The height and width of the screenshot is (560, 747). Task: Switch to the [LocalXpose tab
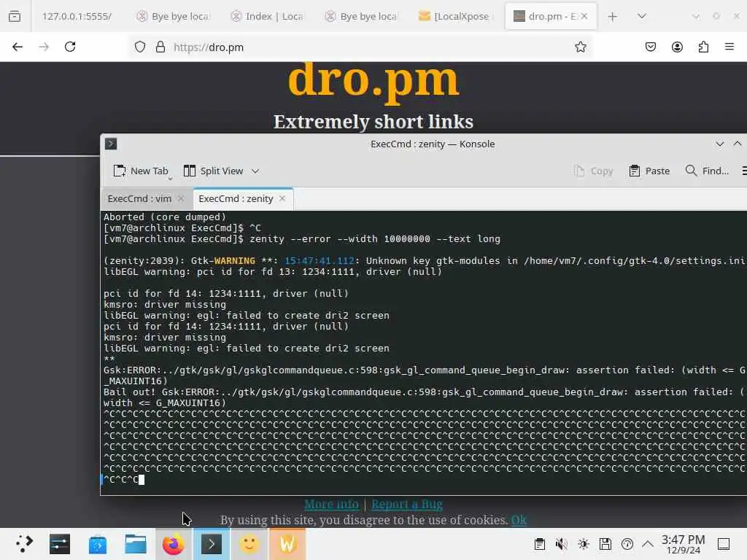click(456, 16)
